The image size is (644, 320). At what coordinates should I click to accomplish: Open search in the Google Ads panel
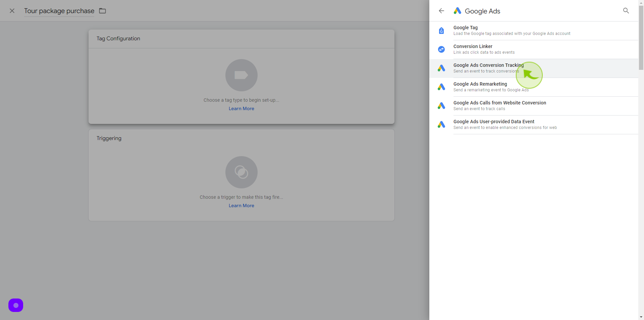click(626, 11)
